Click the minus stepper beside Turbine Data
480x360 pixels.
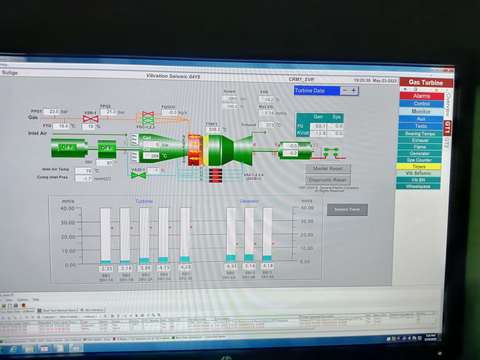point(345,90)
